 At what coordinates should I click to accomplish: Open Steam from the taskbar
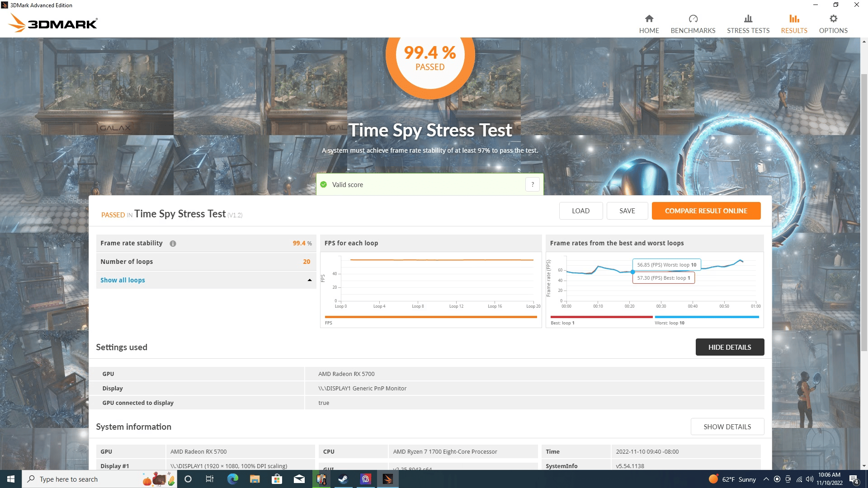click(343, 479)
